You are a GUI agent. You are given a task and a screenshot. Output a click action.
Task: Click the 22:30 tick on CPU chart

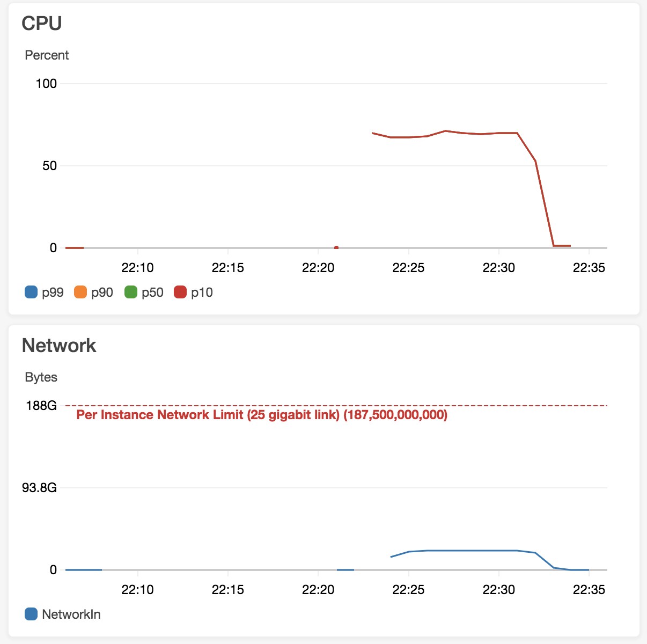click(498, 267)
